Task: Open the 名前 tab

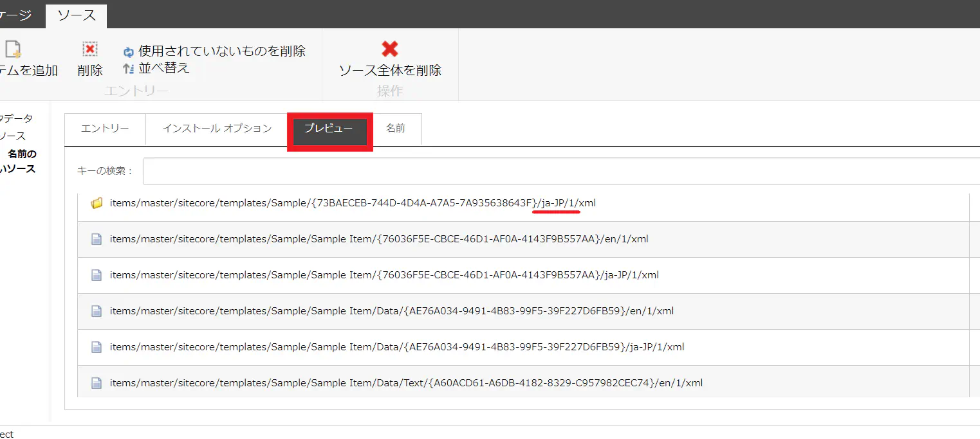Action: tap(396, 129)
